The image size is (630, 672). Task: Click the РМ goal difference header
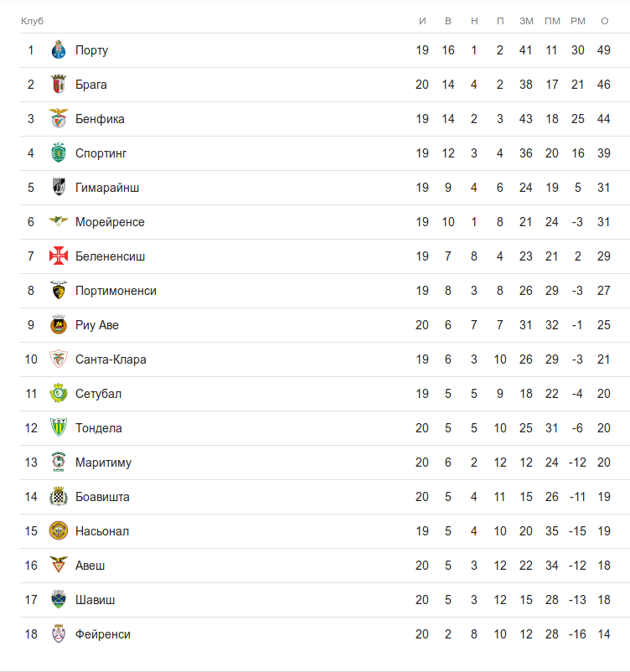578,20
